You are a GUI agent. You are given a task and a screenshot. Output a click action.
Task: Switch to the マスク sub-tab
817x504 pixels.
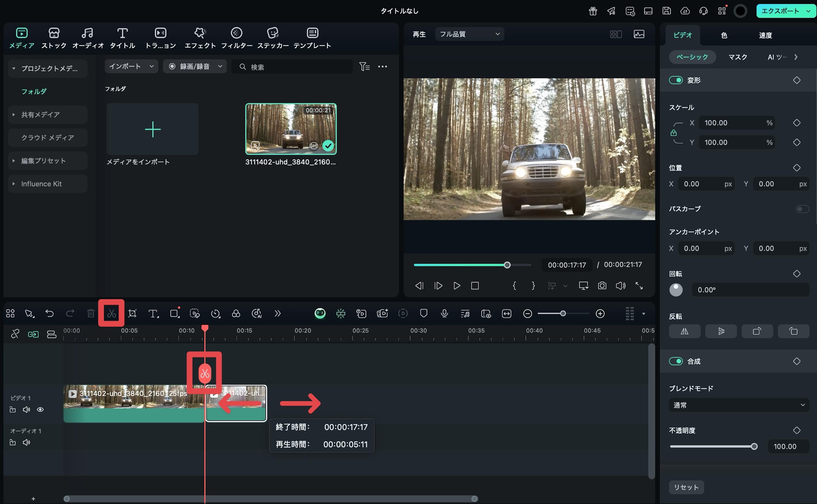point(737,57)
